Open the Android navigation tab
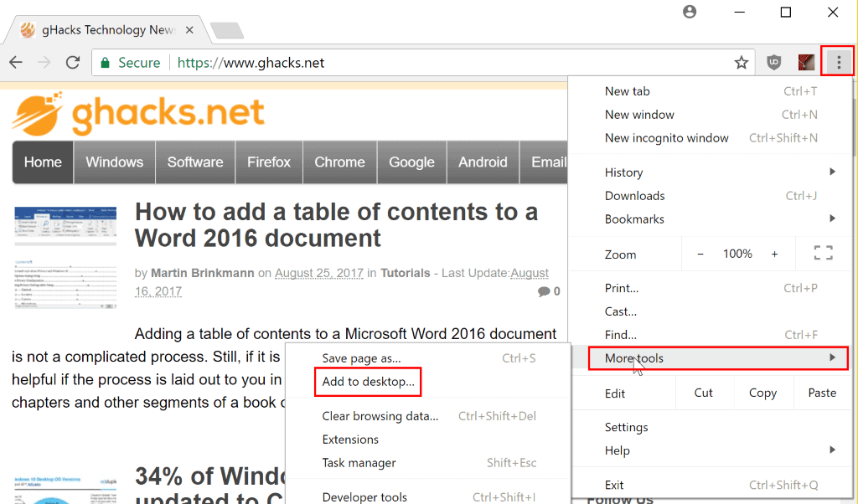 tap(483, 162)
